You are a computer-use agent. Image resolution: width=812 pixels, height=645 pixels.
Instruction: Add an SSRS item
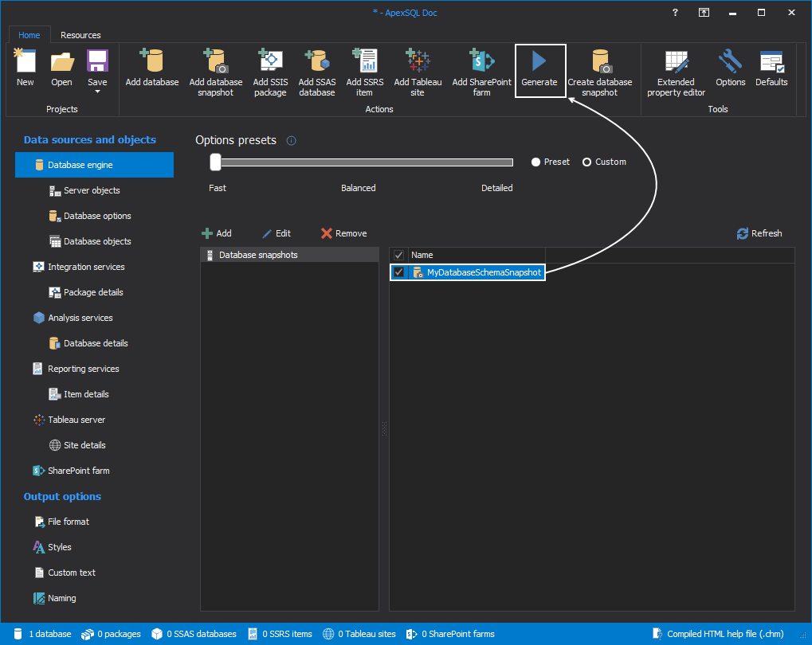(x=365, y=72)
